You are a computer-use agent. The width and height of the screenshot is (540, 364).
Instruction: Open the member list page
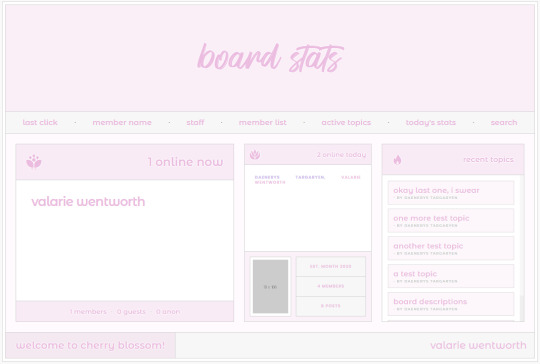tap(262, 123)
